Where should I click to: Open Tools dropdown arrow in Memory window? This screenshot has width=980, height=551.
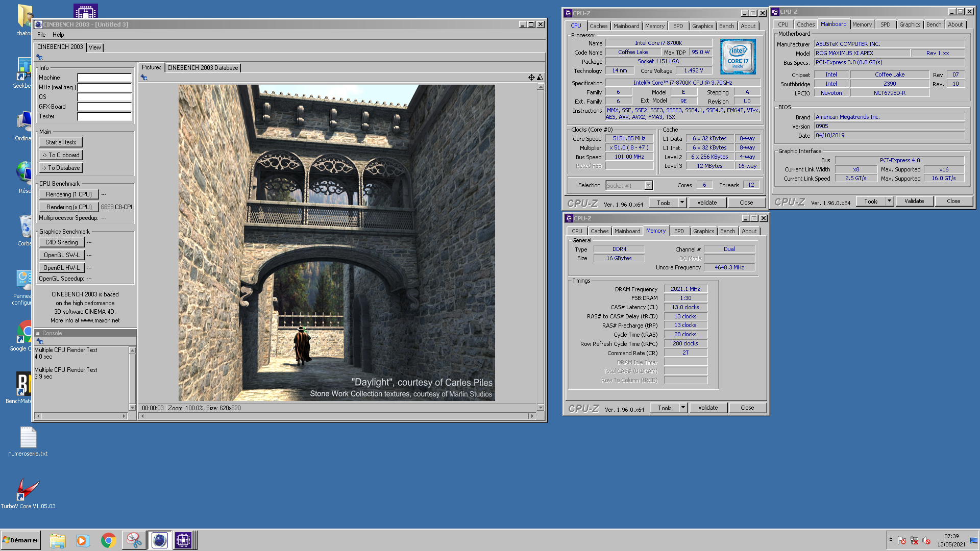683,408
